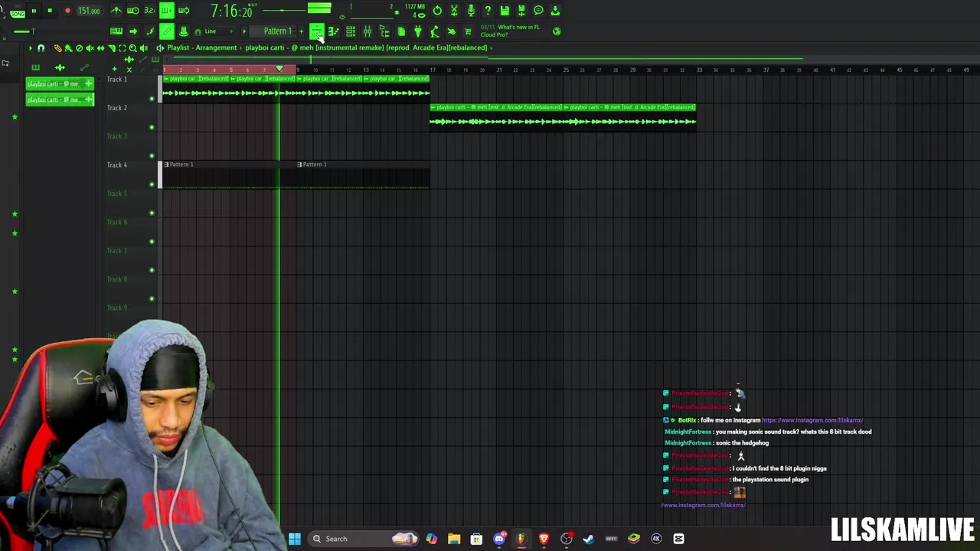Screen dimensions: 980x551
Task: Click the plus button after Pattern 1
Action: 301,31
